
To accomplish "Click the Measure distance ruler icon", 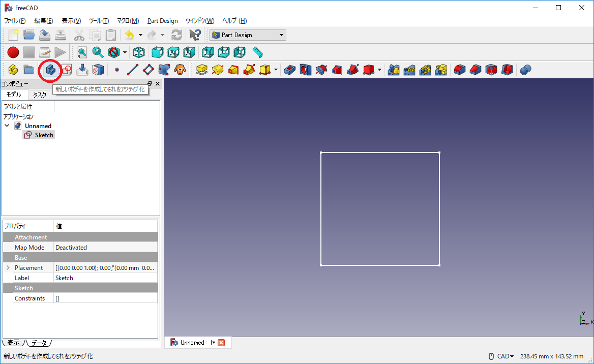I will point(258,52).
